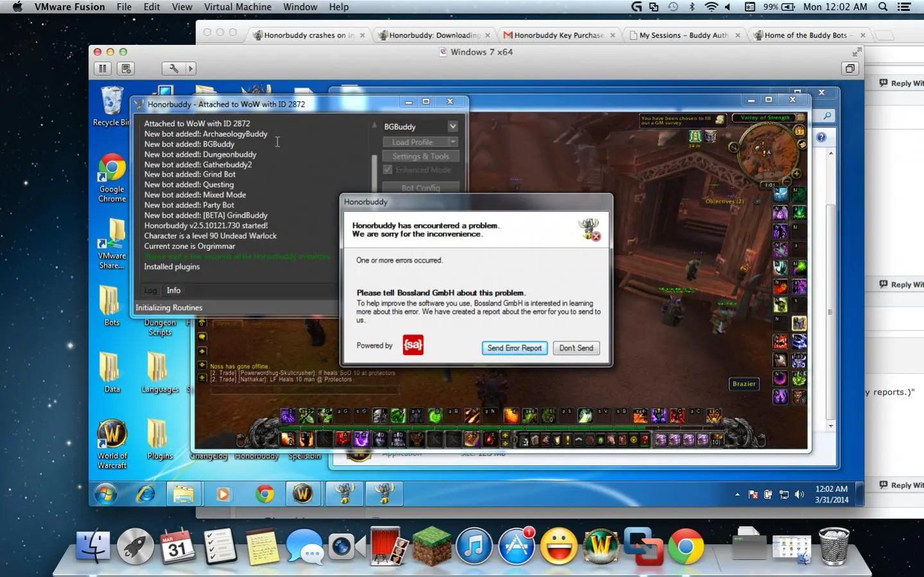This screenshot has width=924, height=577.
Task: Click the search magnifier in Explorer window
Action: [827, 116]
